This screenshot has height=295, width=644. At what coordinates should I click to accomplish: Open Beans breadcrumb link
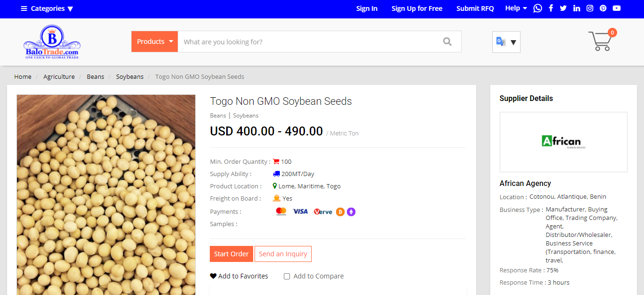tap(95, 76)
